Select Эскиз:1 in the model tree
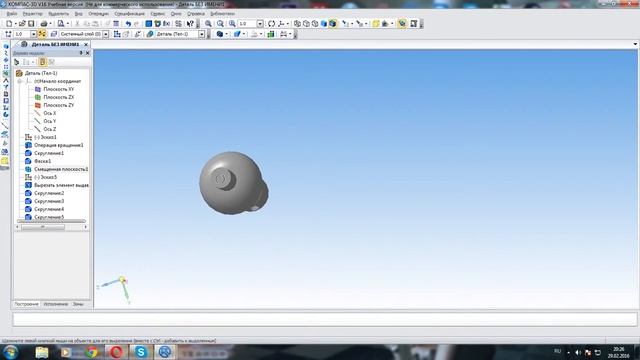640x360 pixels. click(x=45, y=137)
